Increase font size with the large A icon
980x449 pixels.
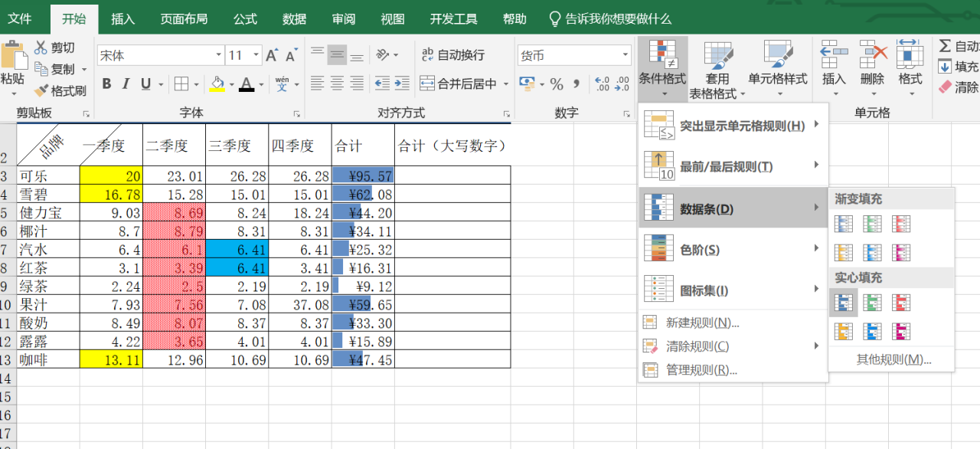pyautogui.click(x=273, y=55)
